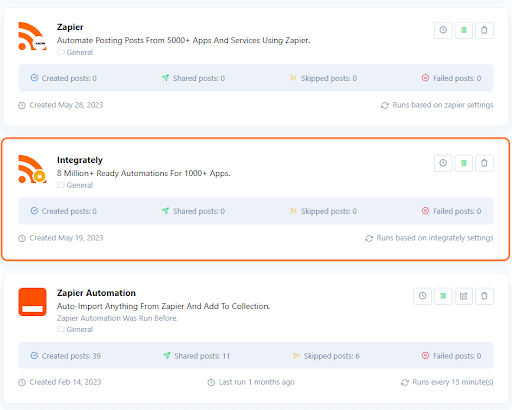
Task: Click Shared posts: 11 stat
Action: tap(196, 356)
